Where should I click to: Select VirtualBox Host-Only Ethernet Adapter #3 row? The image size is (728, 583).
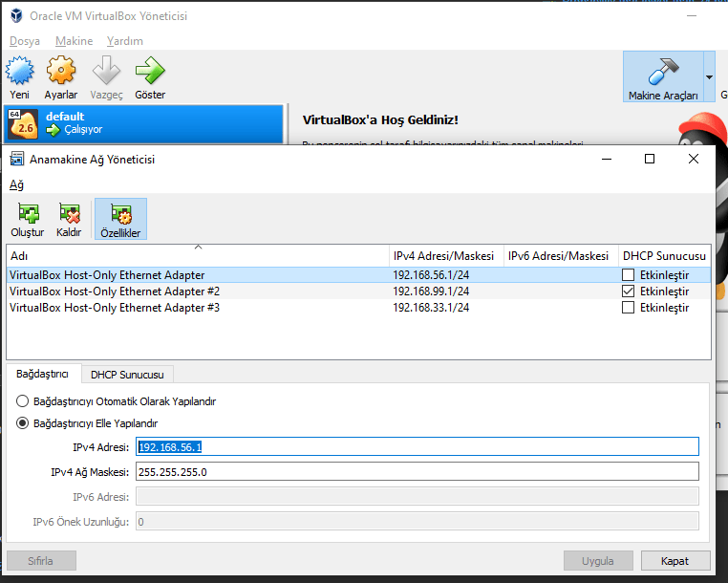[358, 308]
